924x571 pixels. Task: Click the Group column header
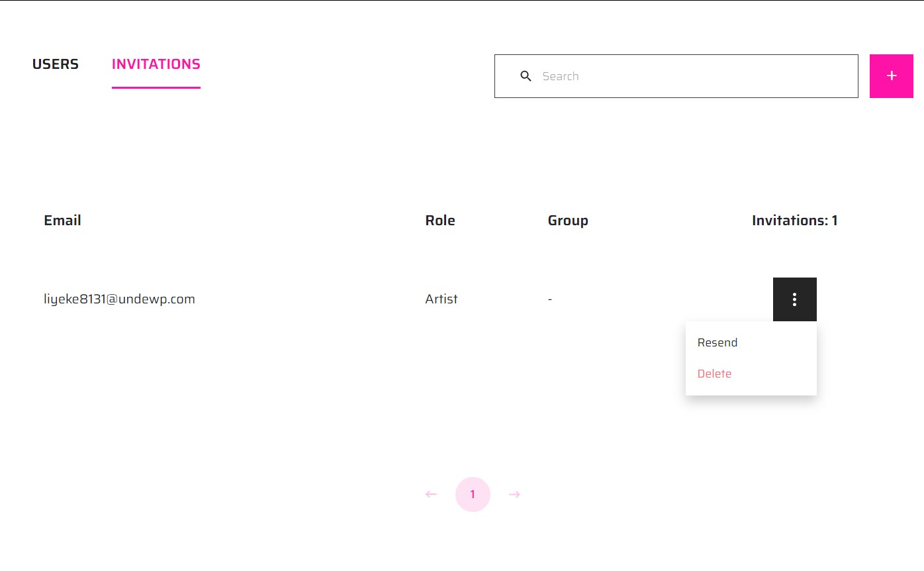[568, 221]
